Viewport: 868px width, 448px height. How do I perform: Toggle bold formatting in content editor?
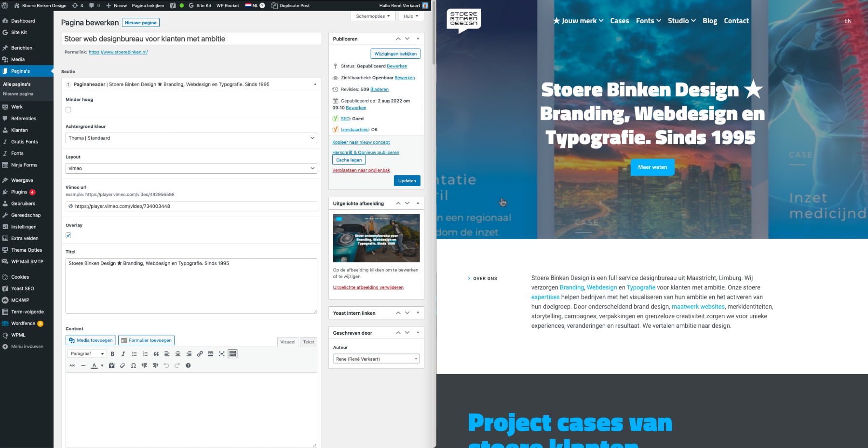112,354
